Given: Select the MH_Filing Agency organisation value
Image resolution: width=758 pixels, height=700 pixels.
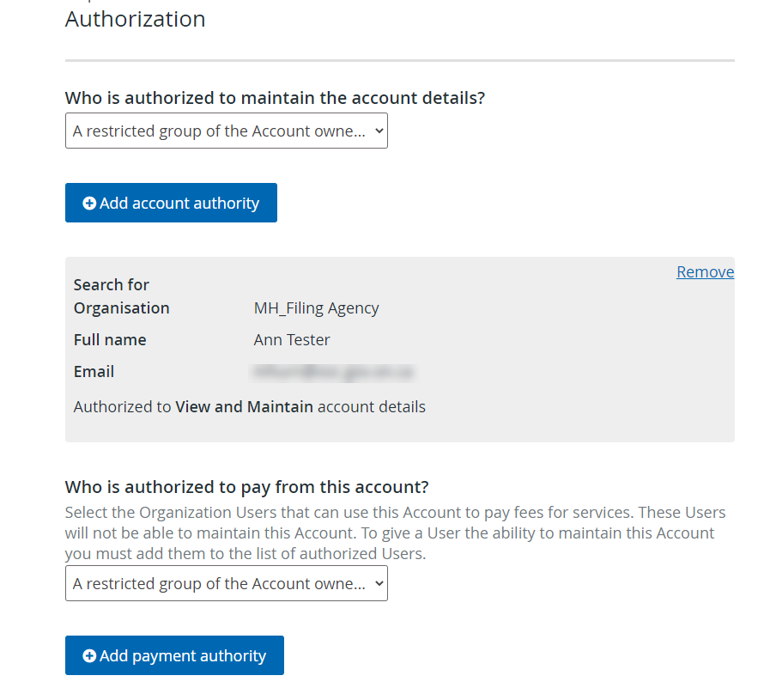Looking at the screenshot, I should pos(317,308).
